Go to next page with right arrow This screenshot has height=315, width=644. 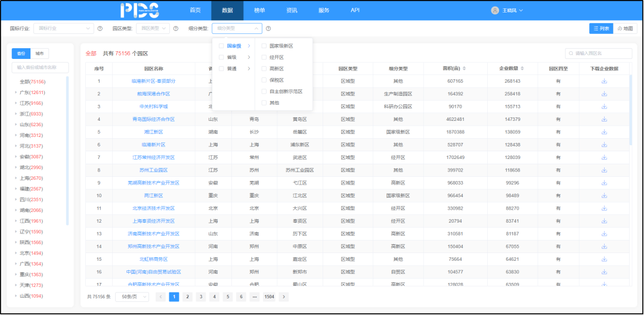point(283,297)
